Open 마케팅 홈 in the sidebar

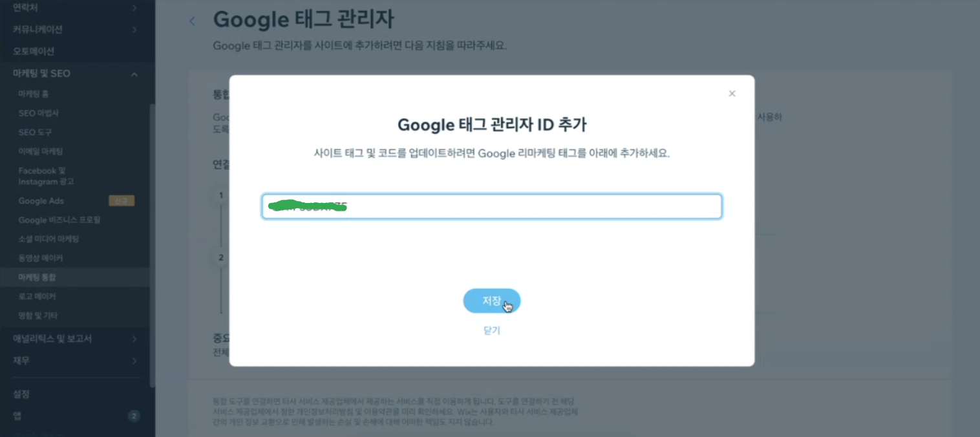34,94
